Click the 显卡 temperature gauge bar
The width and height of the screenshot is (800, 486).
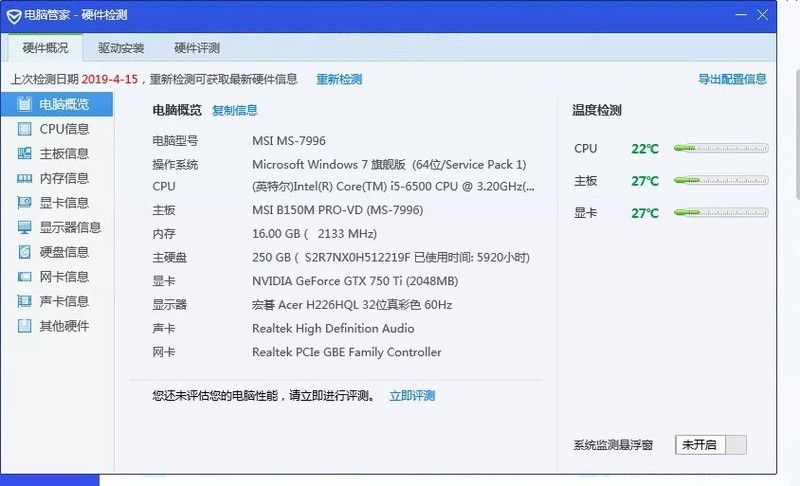[720, 213]
